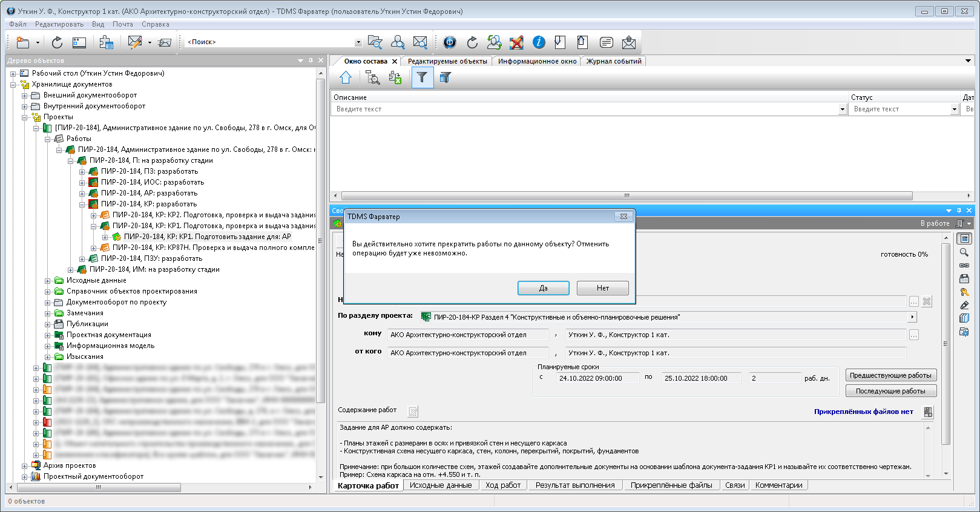Open the Почта menu

tap(122, 24)
